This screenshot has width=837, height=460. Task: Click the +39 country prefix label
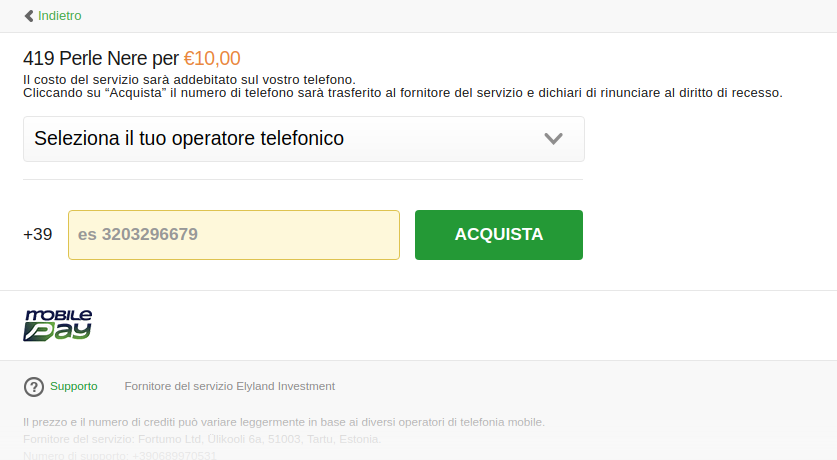[x=38, y=235]
